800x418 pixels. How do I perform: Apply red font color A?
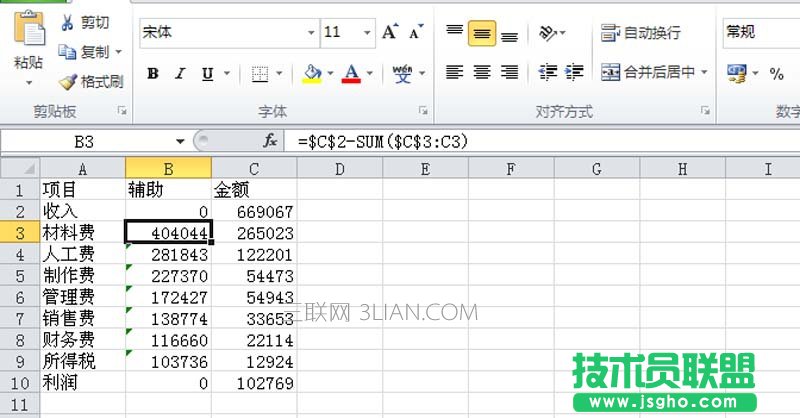(x=352, y=73)
